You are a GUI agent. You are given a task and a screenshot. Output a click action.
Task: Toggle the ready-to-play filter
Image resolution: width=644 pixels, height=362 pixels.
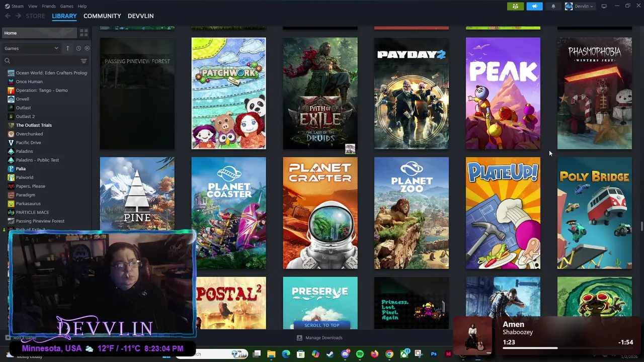click(x=87, y=48)
